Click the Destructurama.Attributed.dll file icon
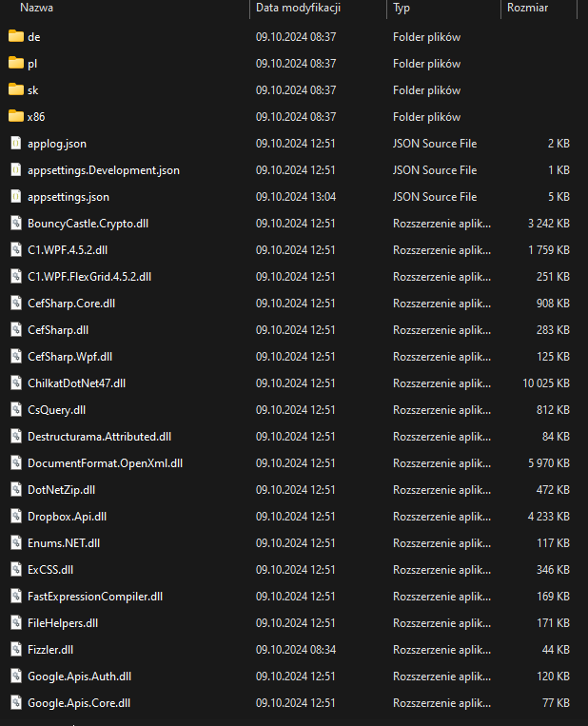Screen dimensions: 588x726 pos(16,436)
